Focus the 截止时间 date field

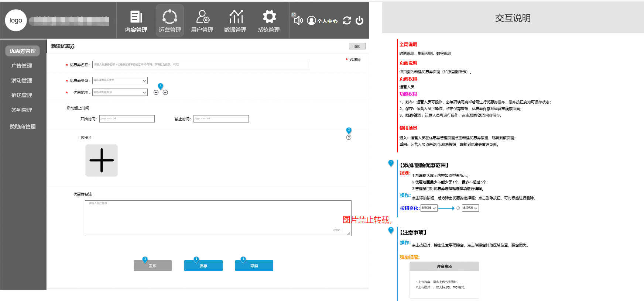pyautogui.click(x=221, y=119)
